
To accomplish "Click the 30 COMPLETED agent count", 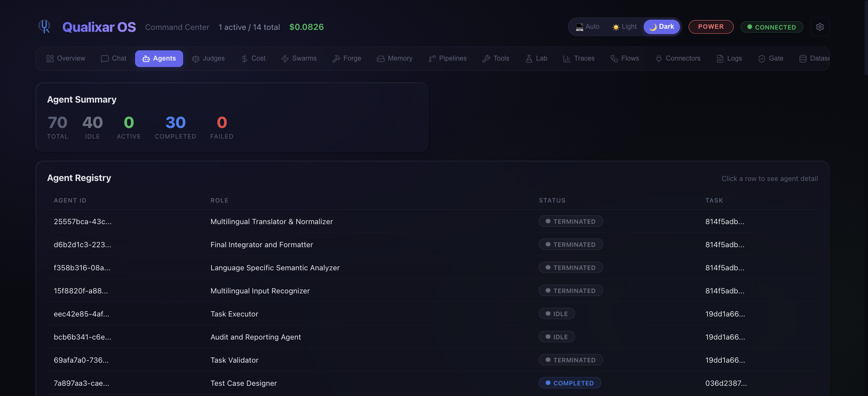I will pos(176,128).
